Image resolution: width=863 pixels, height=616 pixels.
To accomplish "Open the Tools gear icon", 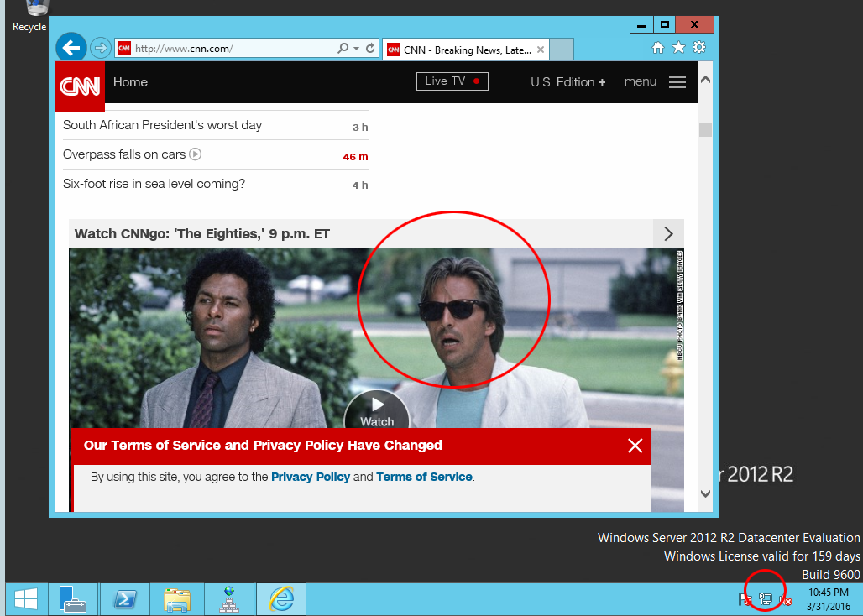I will tap(699, 47).
